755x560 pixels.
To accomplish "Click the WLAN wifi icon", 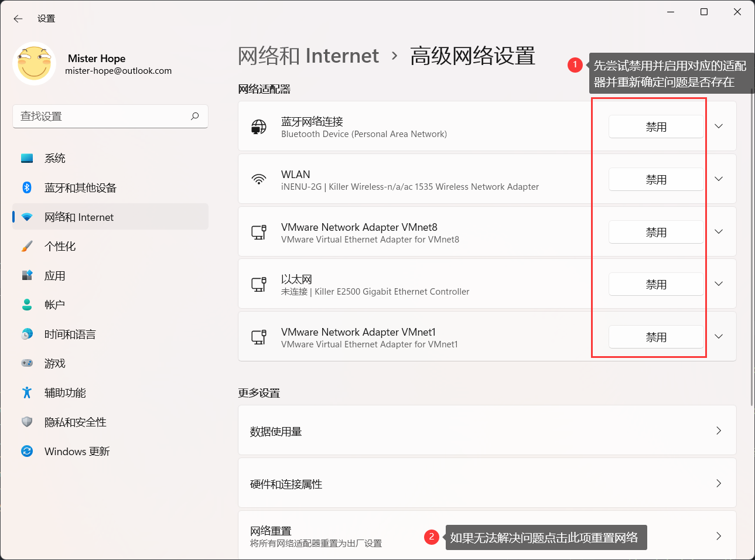I will tap(259, 179).
